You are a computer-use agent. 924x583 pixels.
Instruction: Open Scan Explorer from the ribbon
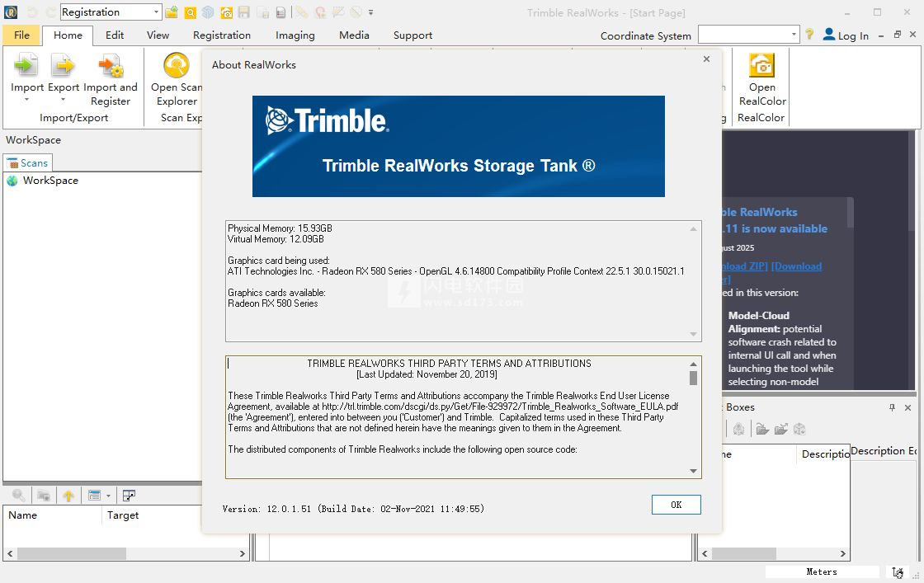pyautogui.click(x=176, y=67)
